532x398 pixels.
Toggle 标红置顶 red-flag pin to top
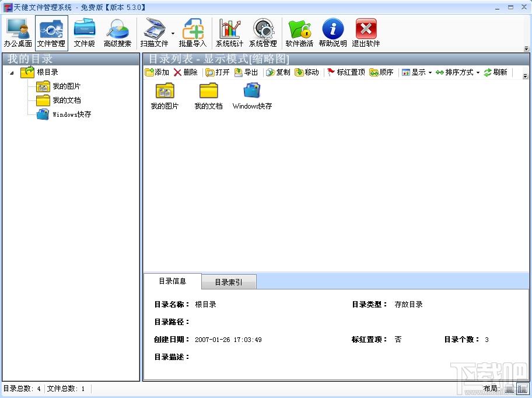(x=346, y=72)
